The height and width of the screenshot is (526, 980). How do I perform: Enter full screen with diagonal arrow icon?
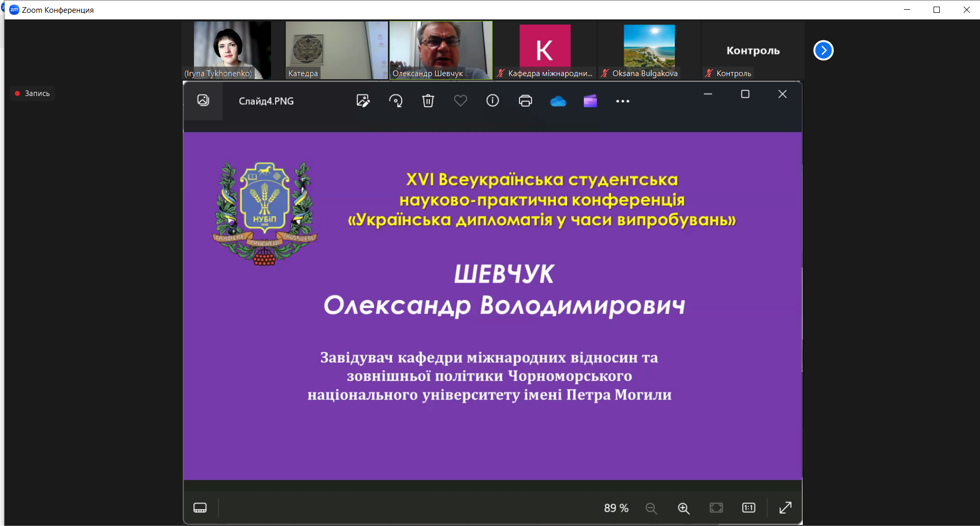[x=786, y=508]
